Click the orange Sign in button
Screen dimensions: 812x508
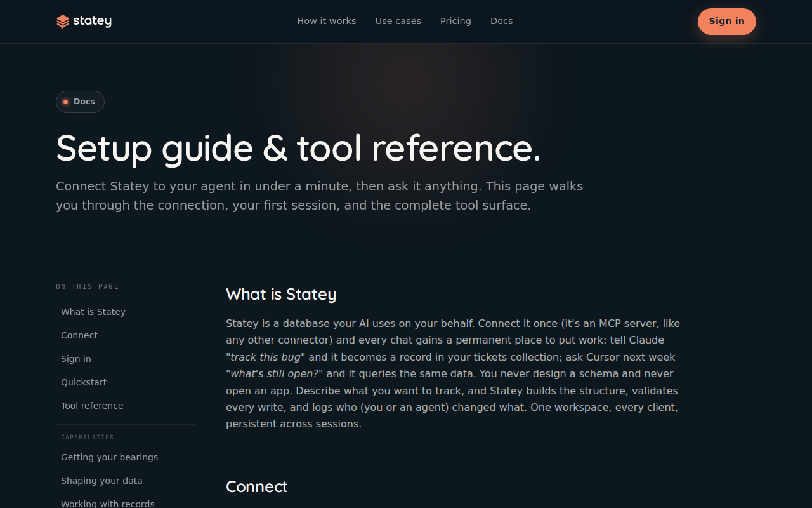tap(727, 22)
